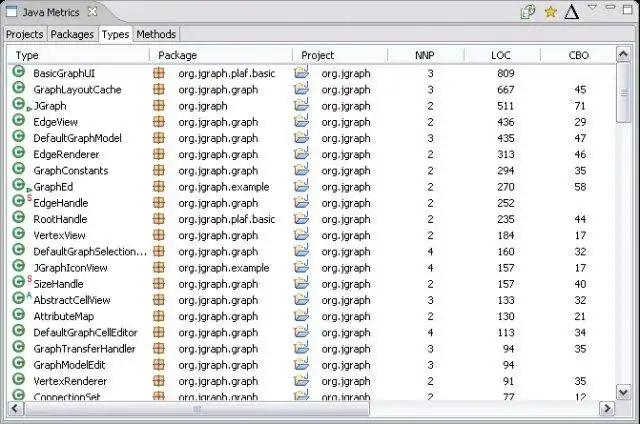Click the class icon for AttributeMap
This screenshot has height=424, width=640.
(x=18, y=315)
